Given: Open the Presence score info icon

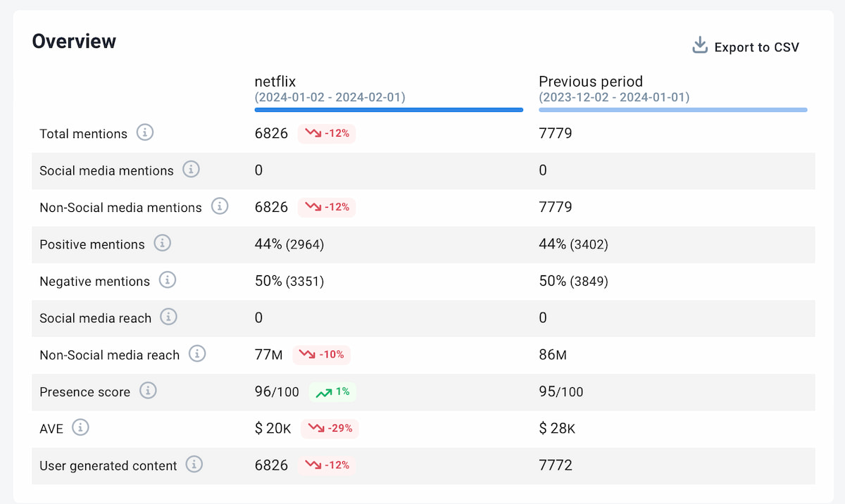Looking at the screenshot, I should (148, 391).
